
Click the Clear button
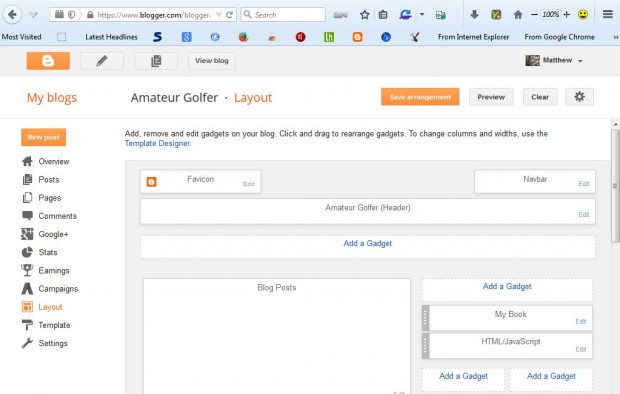pos(540,97)
